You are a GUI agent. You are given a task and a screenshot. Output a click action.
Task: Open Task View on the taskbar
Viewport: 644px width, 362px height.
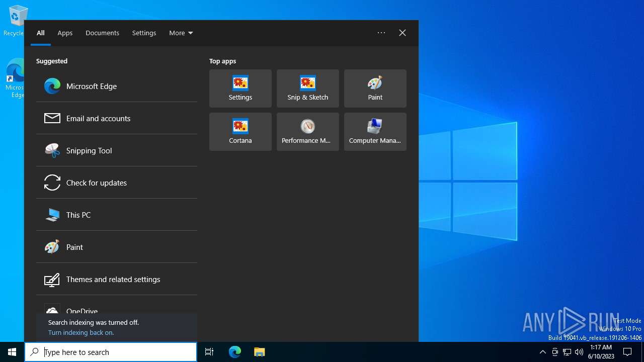tap(209, 352)
